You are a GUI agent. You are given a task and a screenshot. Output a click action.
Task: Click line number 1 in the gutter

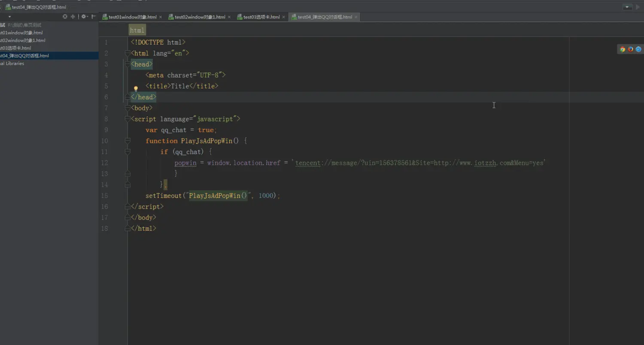106,42
